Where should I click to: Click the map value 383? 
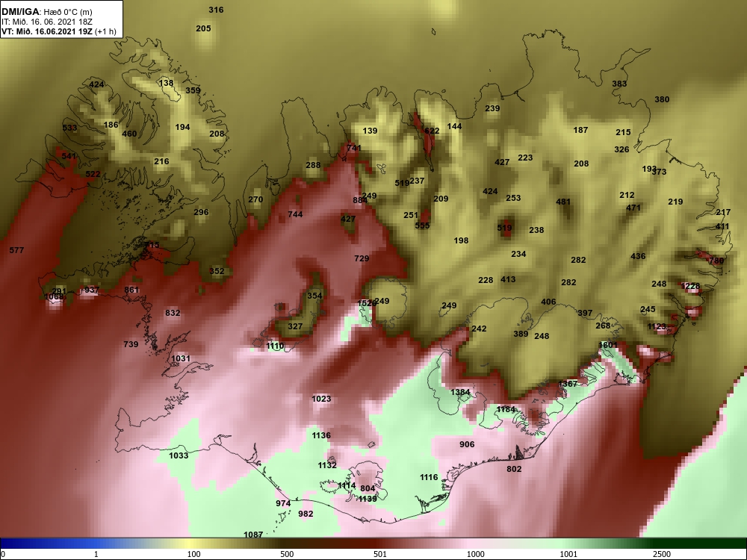(620, 84)
